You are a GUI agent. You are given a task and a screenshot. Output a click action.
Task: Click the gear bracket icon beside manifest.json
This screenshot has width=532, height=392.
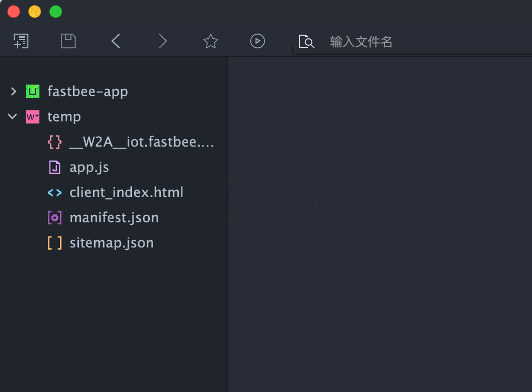[55, 218]
